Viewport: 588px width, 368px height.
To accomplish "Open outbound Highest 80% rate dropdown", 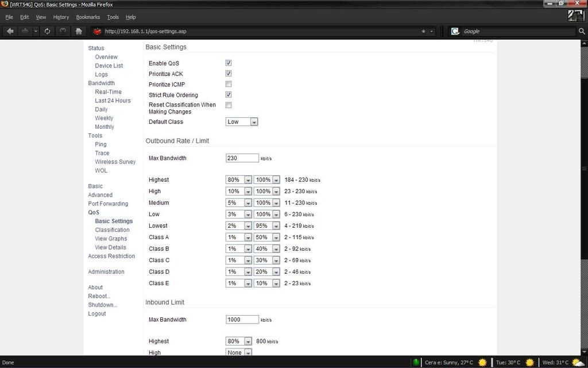I will 239,180.
